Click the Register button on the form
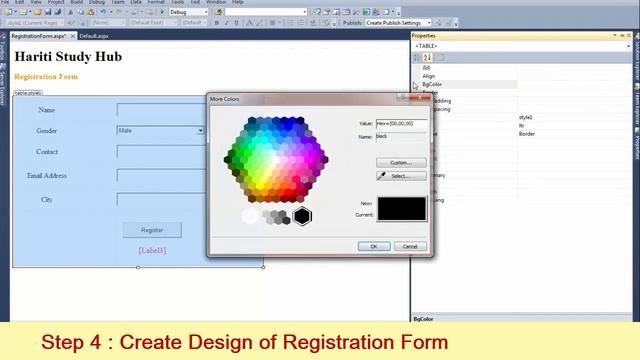The image size is (640, 360). point(152,230)
